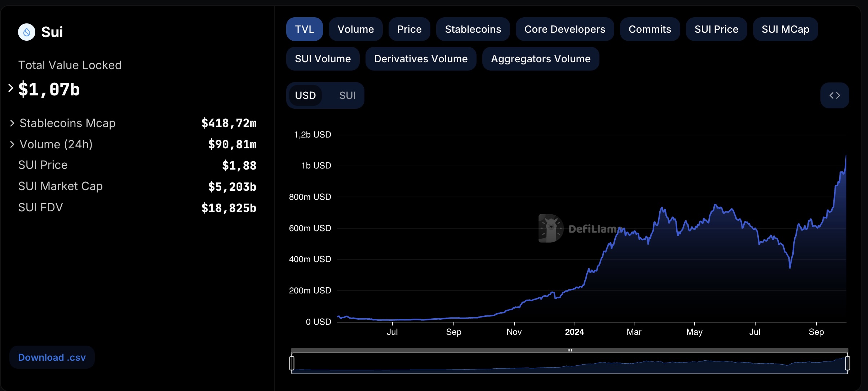Image resolution: width=868 pixels, height=391 pixels.
Task: Expand the Stablecoins Mcap row
Action: click(x=12, y=123)
